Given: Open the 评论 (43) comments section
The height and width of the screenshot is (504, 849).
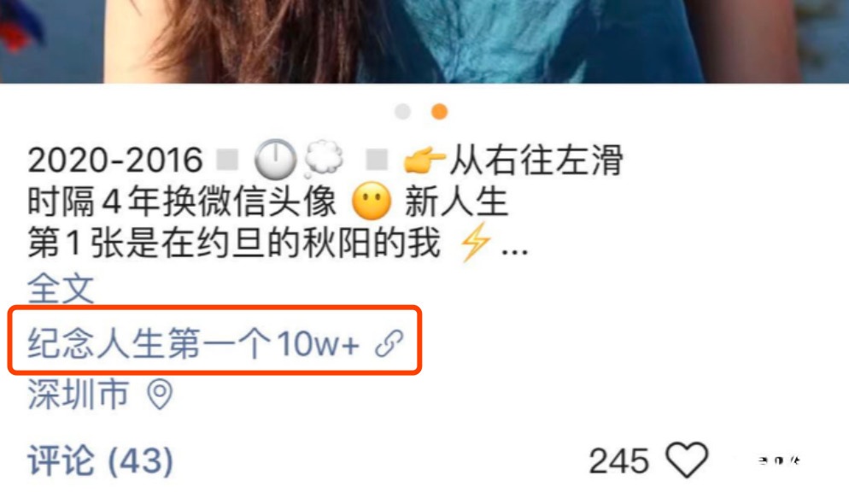Looking at the screenshot, I should 101,460.
